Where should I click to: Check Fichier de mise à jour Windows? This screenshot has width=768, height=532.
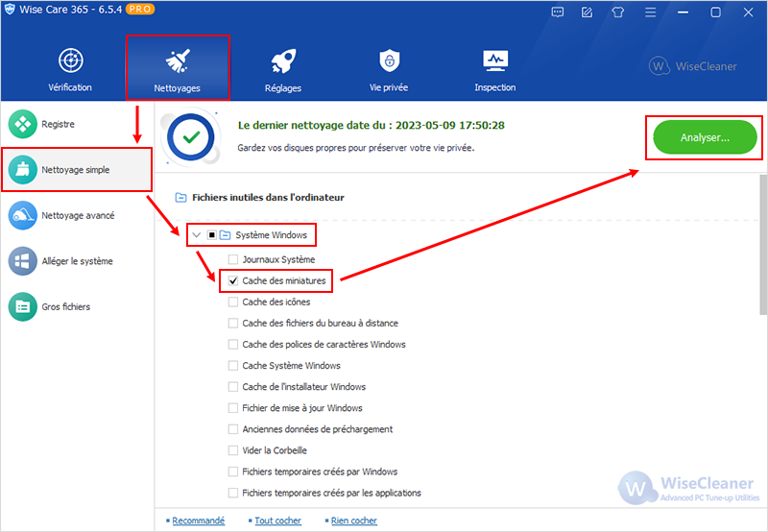[233, 408]
